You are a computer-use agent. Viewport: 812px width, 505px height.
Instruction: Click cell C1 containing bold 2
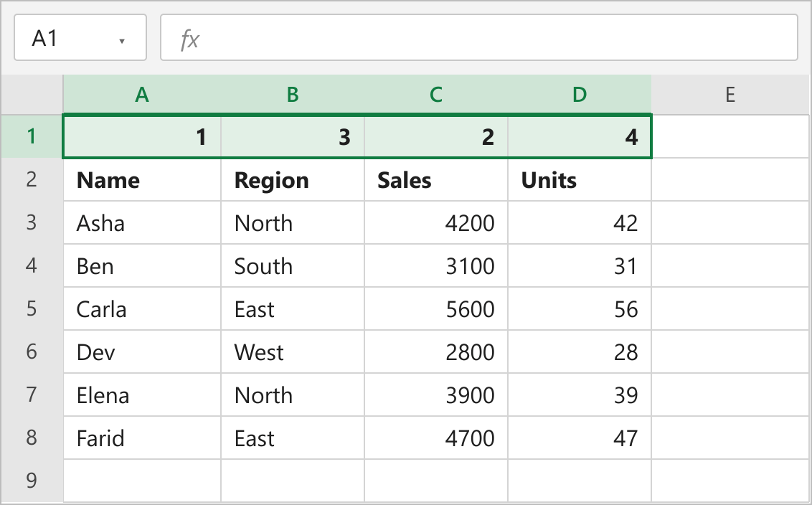pyautogui.click(x=436, y=136)
